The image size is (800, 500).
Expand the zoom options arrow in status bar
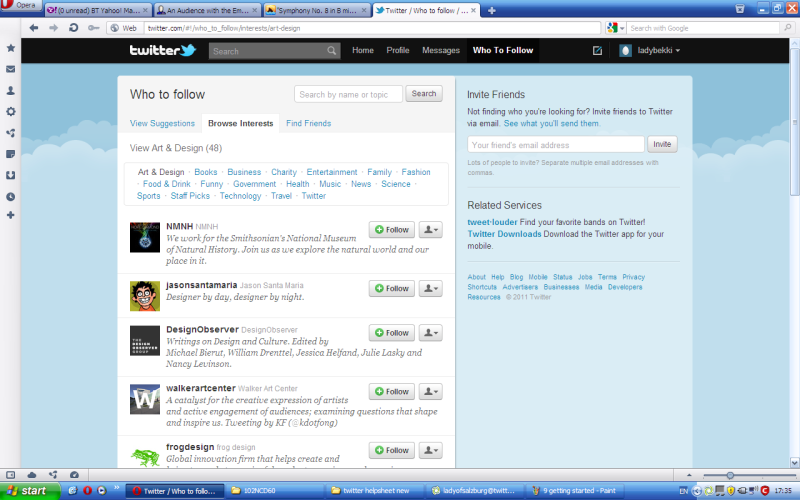pyautogui.click(x=689, y=475)
